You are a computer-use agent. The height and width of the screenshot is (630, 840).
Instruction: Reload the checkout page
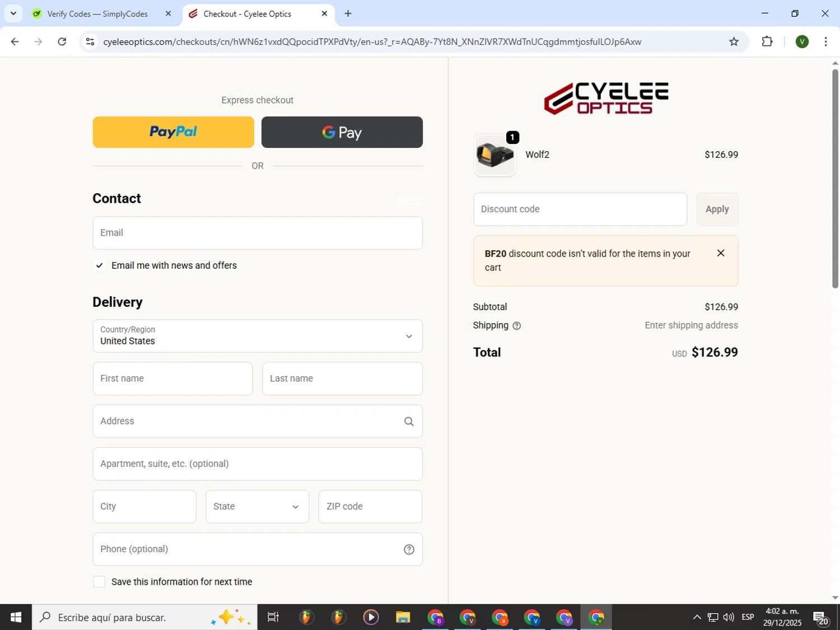pyautogui.click(x=62, y=41)
